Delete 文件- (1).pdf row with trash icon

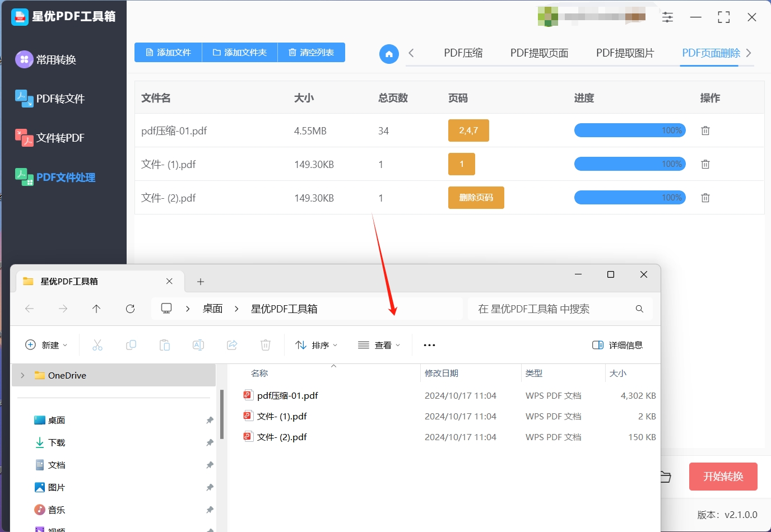coord(705,164)
